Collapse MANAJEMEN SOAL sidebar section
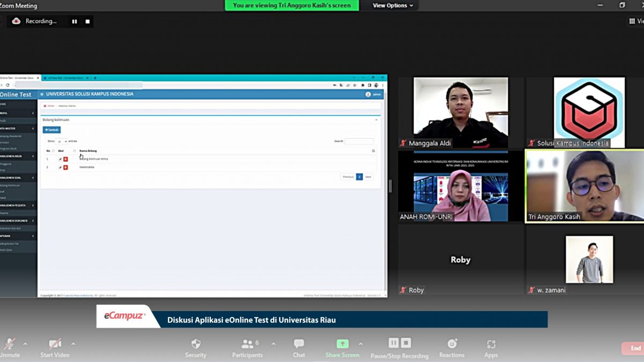Image resolution: width=644 pixels, height=362 pixels. (x=33, y=178)
